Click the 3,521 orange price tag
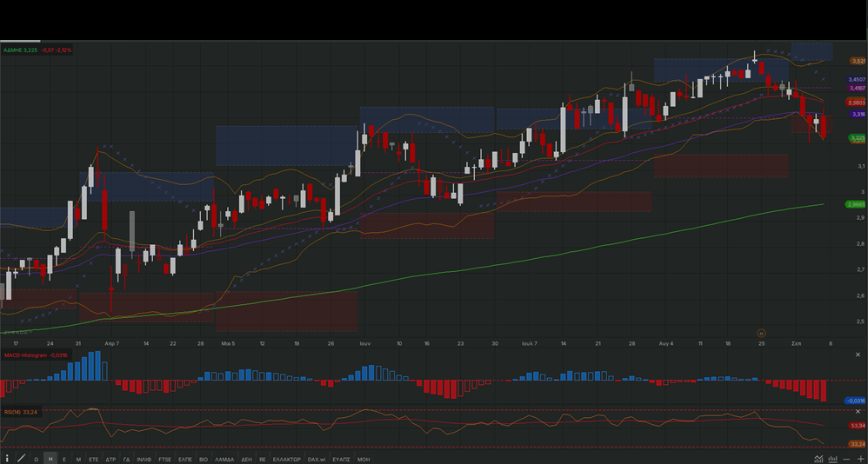This screenshot has width=868, height=464. (858, 61)
